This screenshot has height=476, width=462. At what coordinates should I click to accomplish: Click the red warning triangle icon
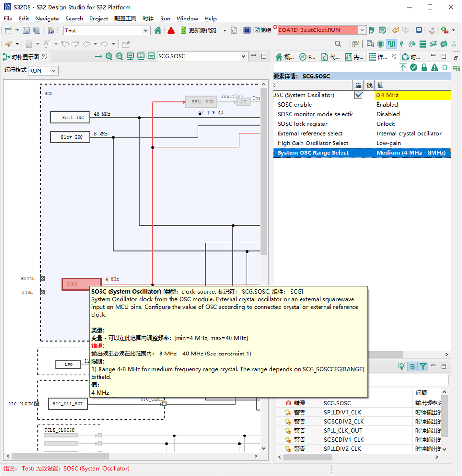point(171,30)
